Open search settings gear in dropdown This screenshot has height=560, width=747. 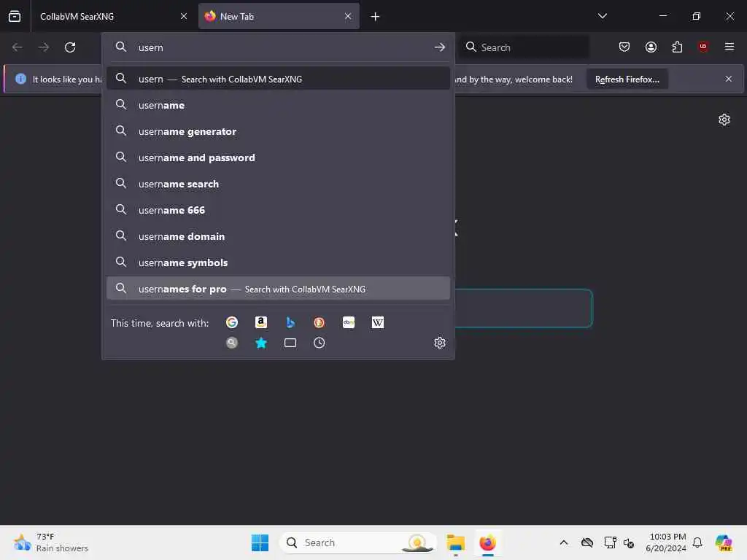point(440,343)
